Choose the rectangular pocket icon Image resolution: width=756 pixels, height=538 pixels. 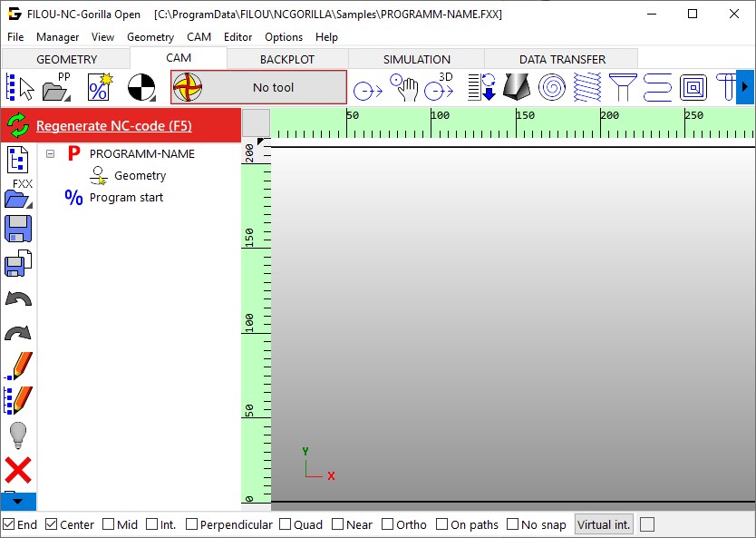pos(693,87)
